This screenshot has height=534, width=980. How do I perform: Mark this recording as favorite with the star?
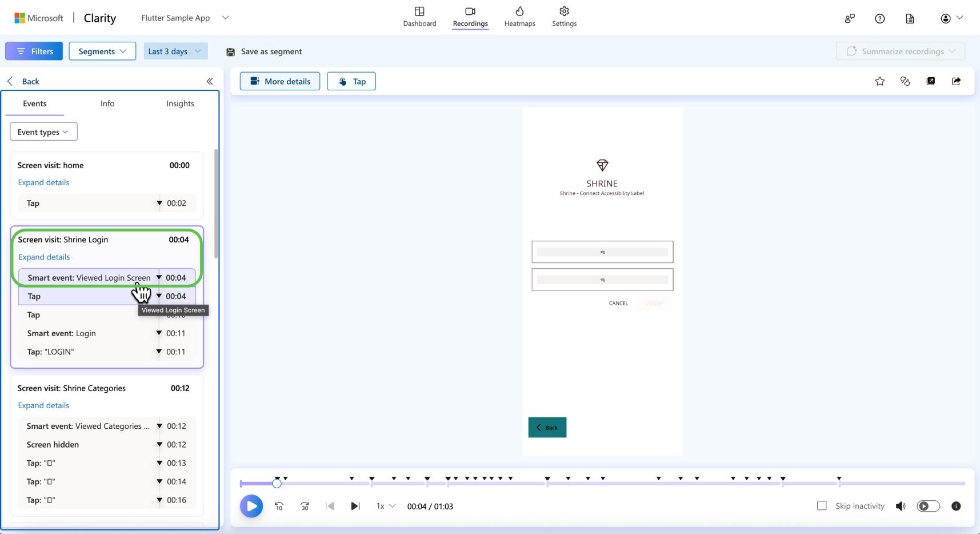880,81
